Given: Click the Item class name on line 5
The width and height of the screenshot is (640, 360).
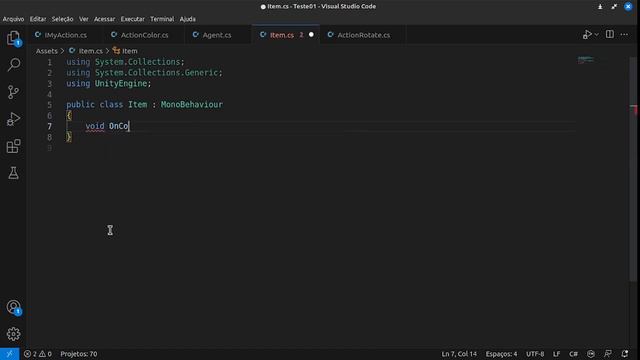Looking at the screenshot, I should [138, 104].
